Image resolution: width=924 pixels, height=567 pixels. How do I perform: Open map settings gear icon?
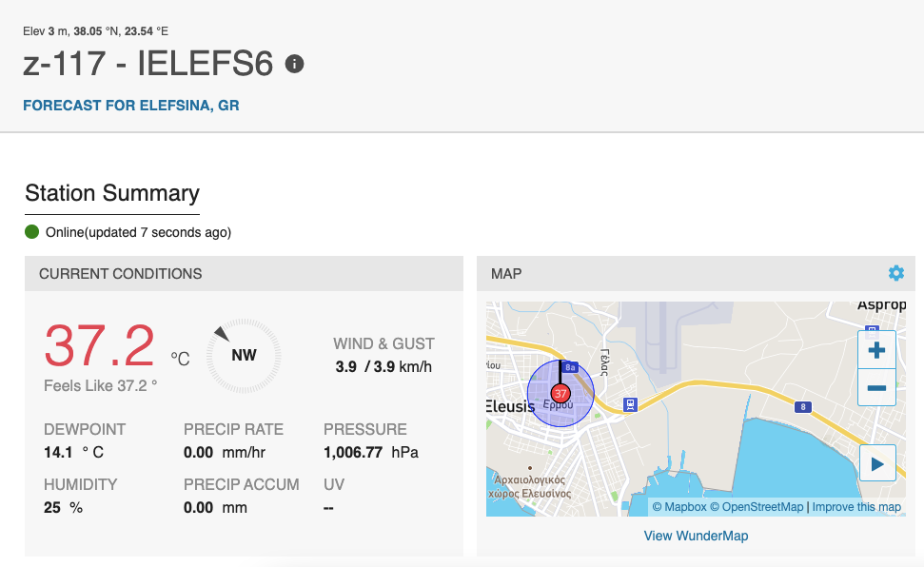[x=895, y=273]
